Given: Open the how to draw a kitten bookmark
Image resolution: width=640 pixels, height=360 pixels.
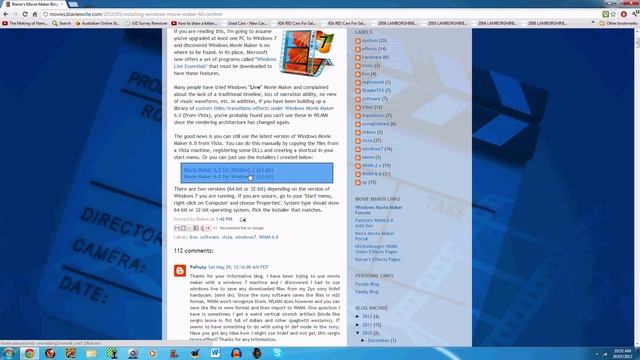Looking at the screenshot, I should point(194,23).
